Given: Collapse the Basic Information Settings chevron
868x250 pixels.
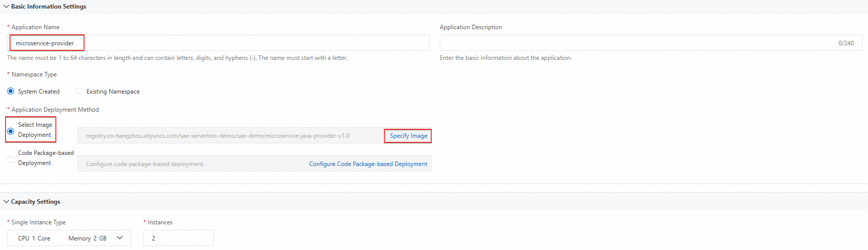Looking at the screenshot, I should [x=6, y=7].
